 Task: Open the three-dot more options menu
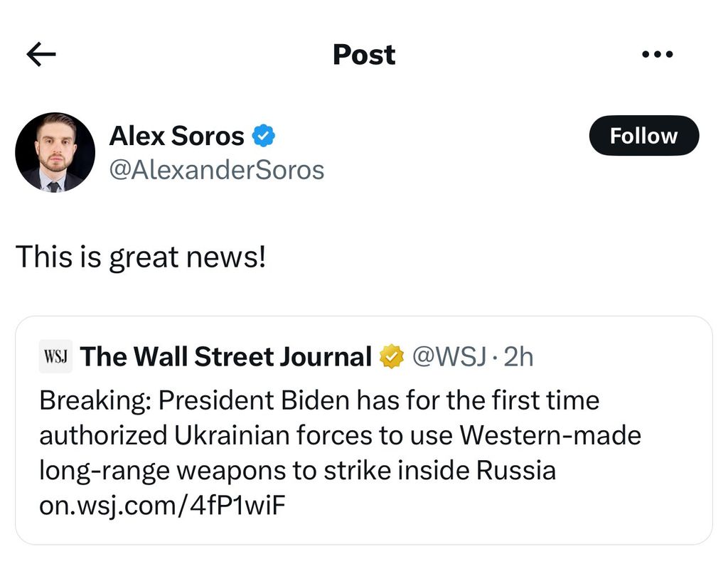click(656, 55)
